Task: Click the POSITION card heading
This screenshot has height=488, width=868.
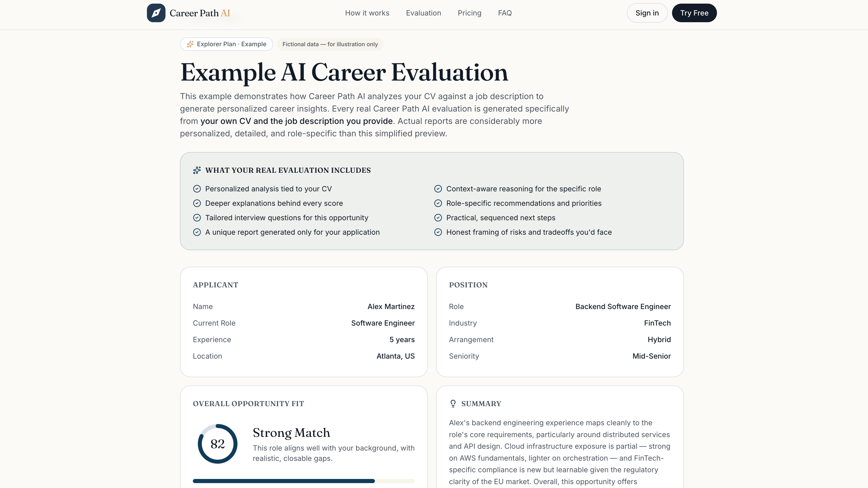Action: 468,285
